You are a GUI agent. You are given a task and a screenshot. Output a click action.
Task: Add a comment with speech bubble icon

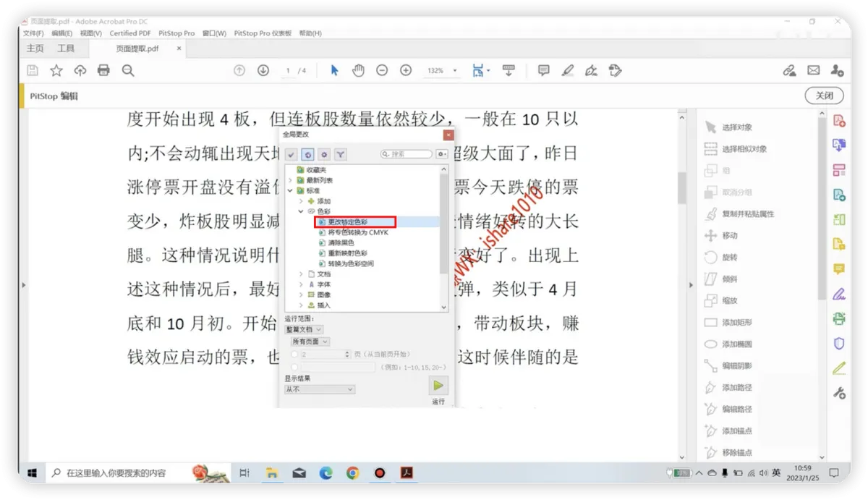click(543, 70)
